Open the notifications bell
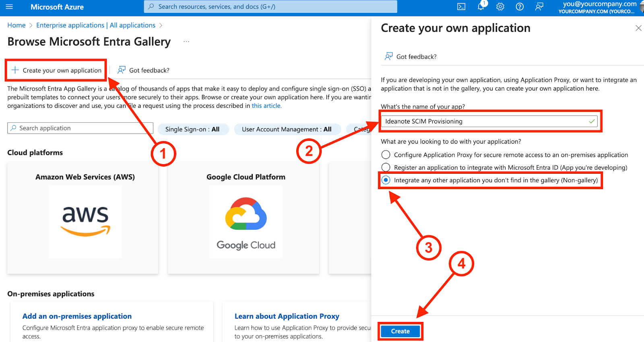 pos(481,6)
